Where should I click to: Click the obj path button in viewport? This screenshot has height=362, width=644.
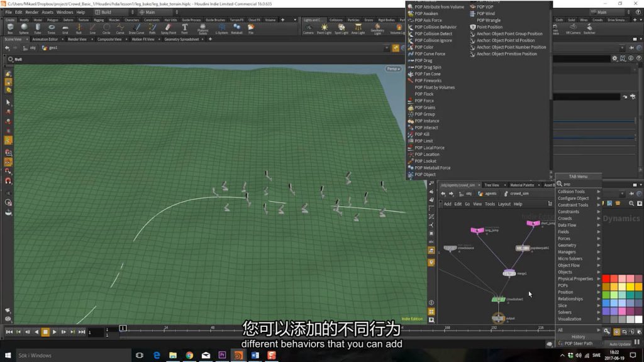pyautogui.click(x=30, y=48)
